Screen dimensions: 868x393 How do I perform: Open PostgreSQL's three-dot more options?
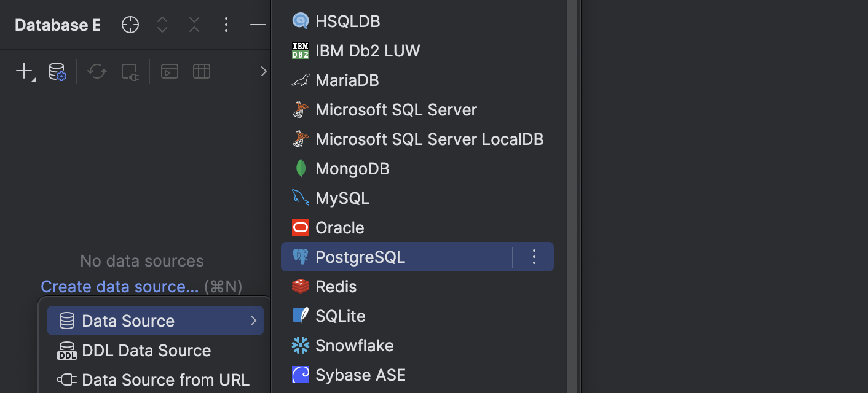point(534,257)
